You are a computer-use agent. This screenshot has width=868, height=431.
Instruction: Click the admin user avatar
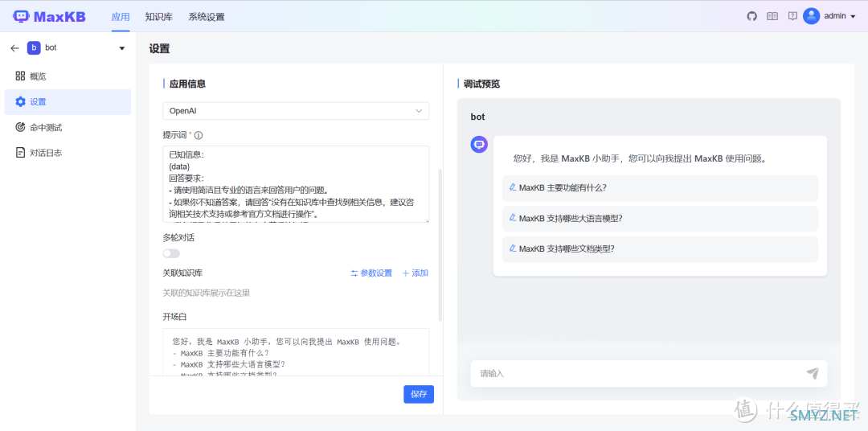[x=811, y=16]
